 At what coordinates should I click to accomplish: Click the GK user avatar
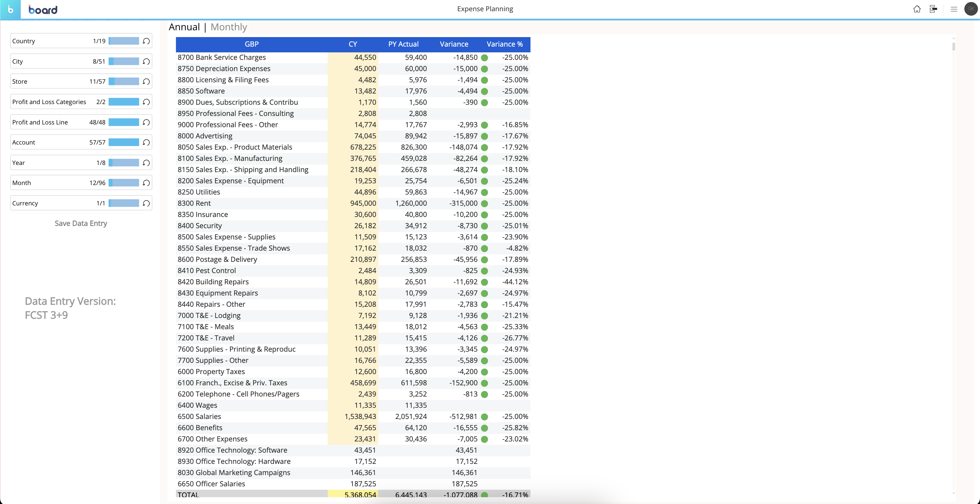click(x=970, y=9)
